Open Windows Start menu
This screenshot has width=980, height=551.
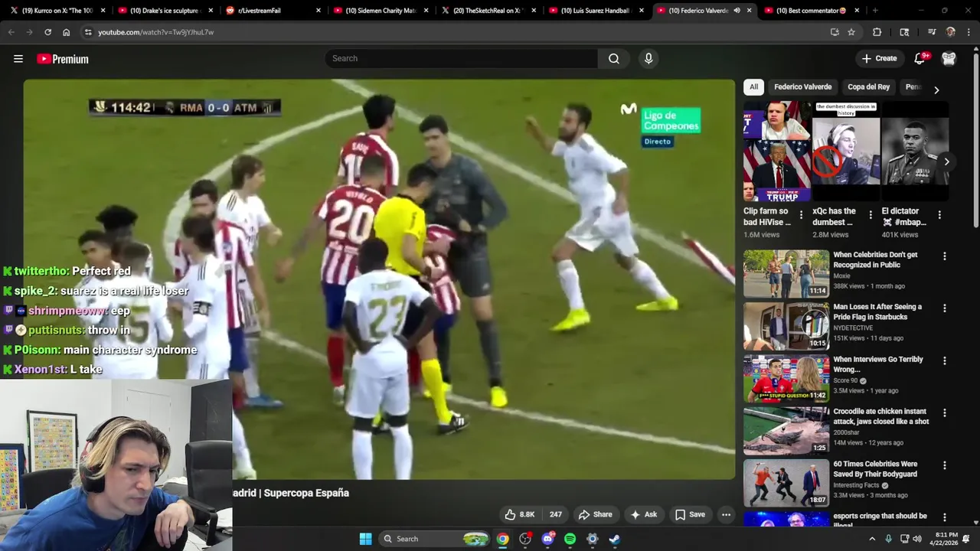coord(366,539)
